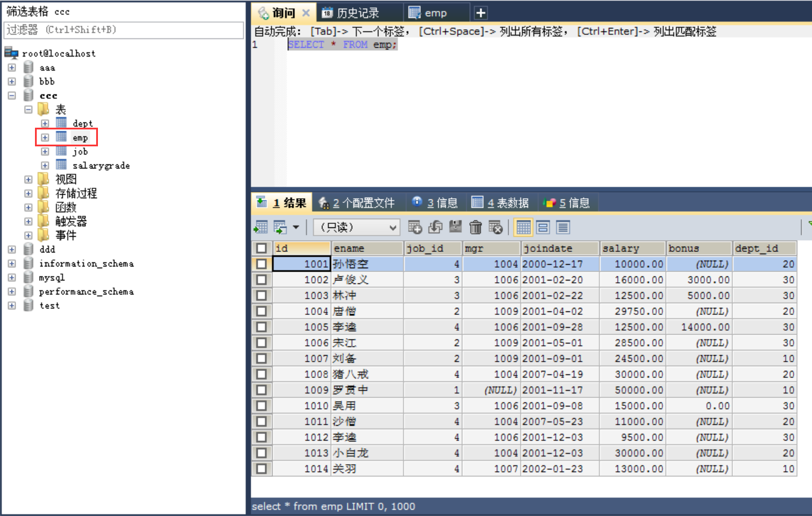Screen dimensions: 812x516
Task: Open a new row in the result grid
Action: tap(414, 227)
